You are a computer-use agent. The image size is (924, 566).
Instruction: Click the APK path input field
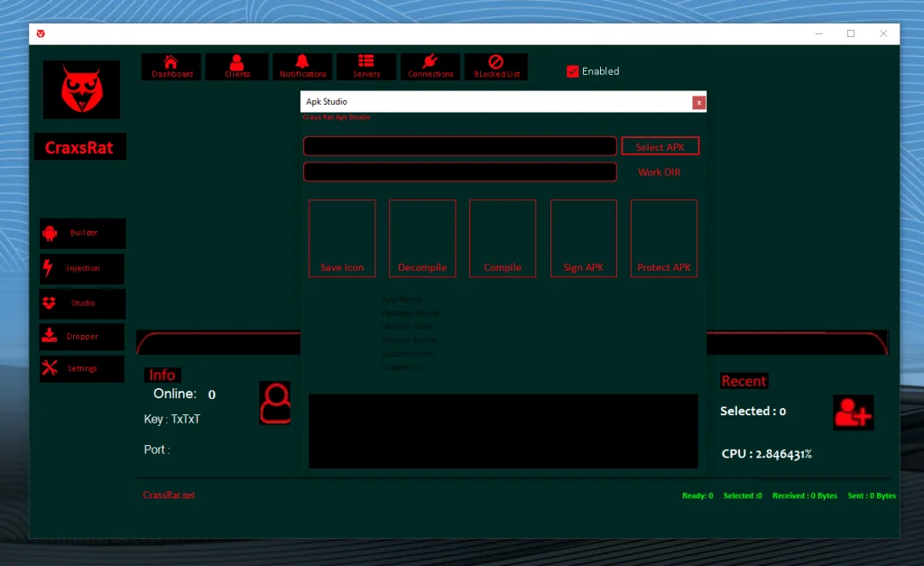tap(459, 146)
